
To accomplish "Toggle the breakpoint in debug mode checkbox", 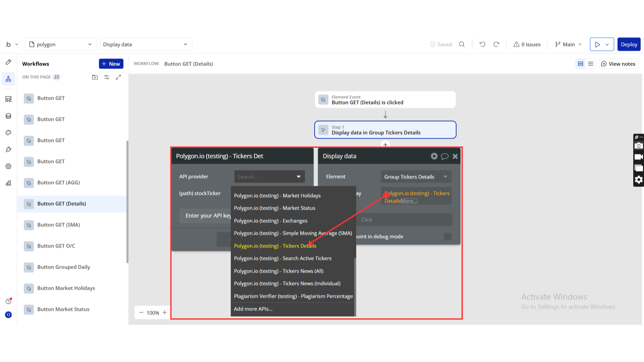I will point(447,237).
